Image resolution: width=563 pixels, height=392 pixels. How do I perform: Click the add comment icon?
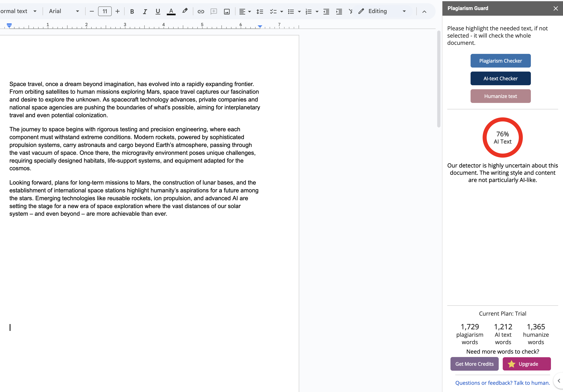pyautogui.click(x=214, y=11)
